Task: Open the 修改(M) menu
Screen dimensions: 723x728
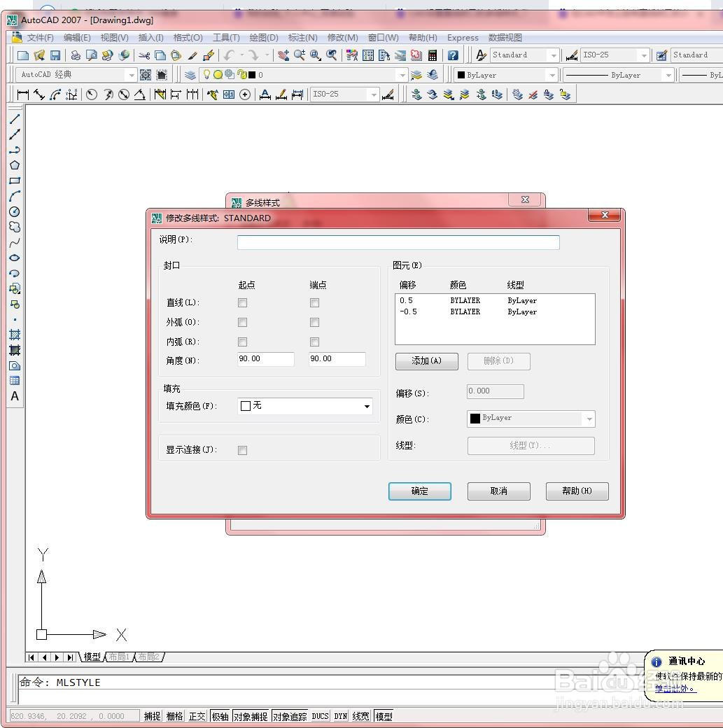Action: [x=343, y=38]
